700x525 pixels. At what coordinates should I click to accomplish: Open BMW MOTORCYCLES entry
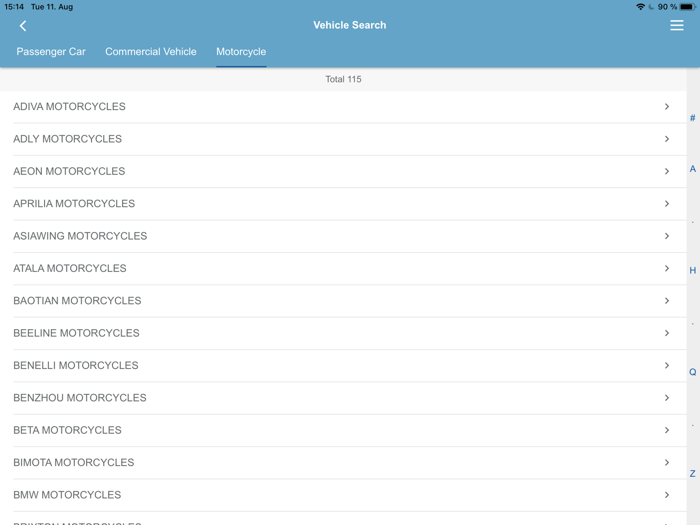(343, 495)
